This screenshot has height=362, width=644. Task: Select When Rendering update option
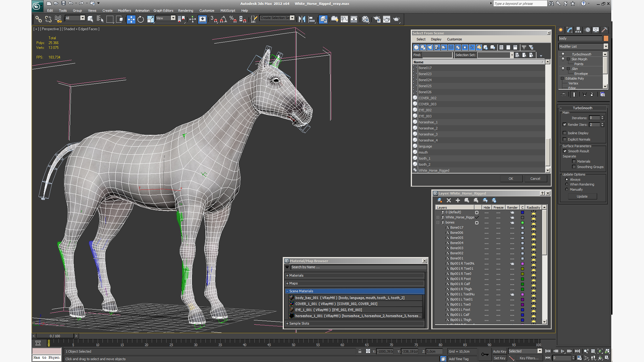(567, 184)
